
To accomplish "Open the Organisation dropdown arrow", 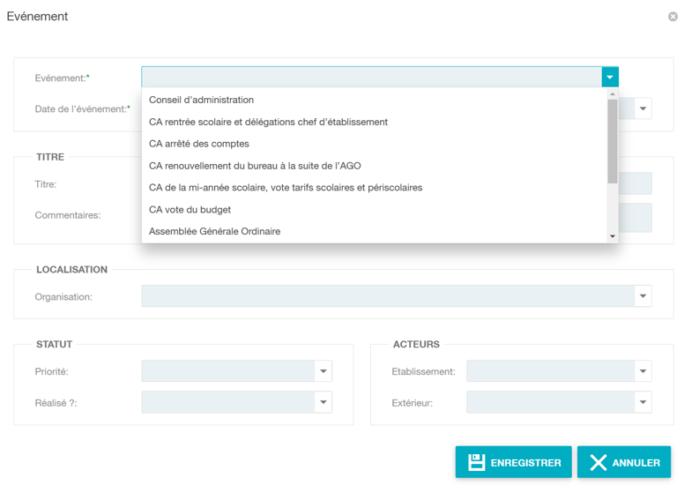I will [643, 296].
